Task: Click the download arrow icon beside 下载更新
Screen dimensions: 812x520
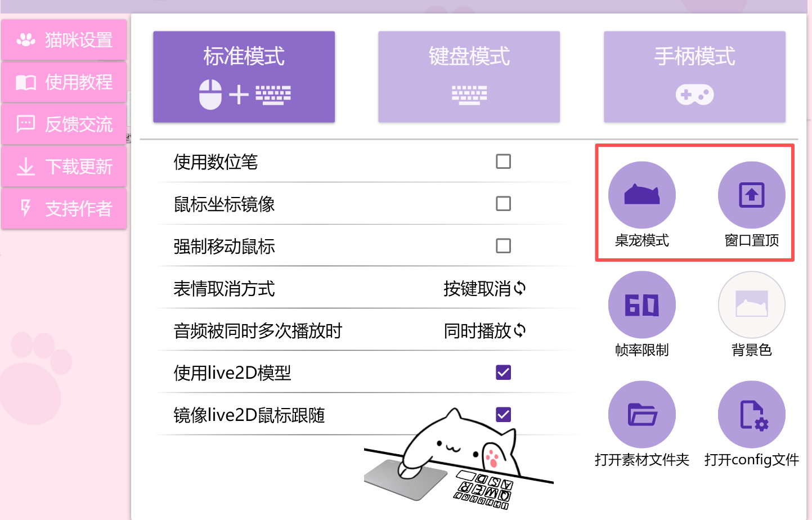Action: pos(26,167)
